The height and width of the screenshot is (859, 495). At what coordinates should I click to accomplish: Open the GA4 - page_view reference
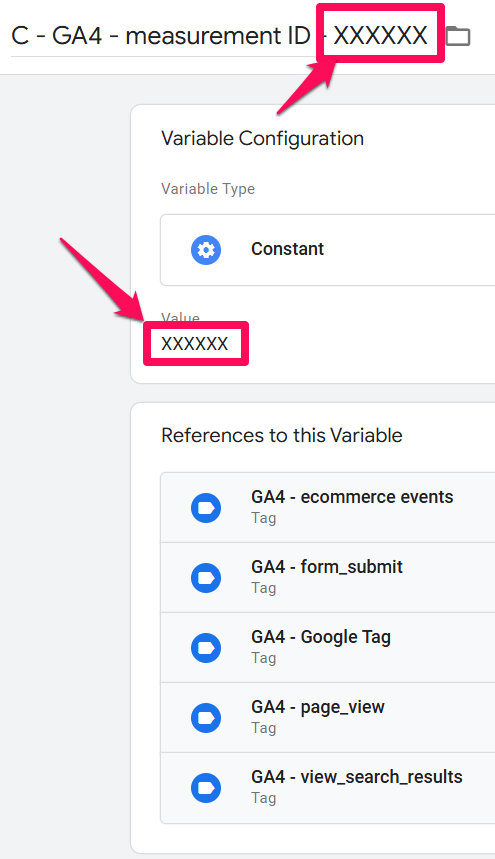click(x=327, y=718)
